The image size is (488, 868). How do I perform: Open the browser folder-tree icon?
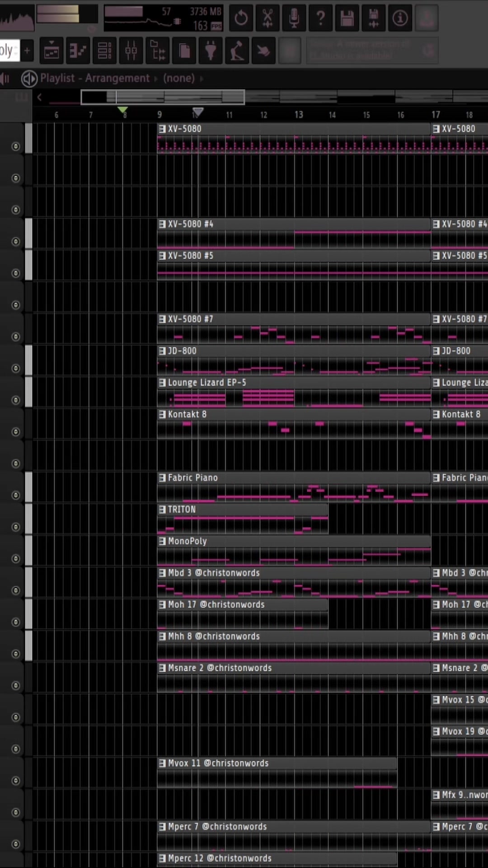[157, 51]
